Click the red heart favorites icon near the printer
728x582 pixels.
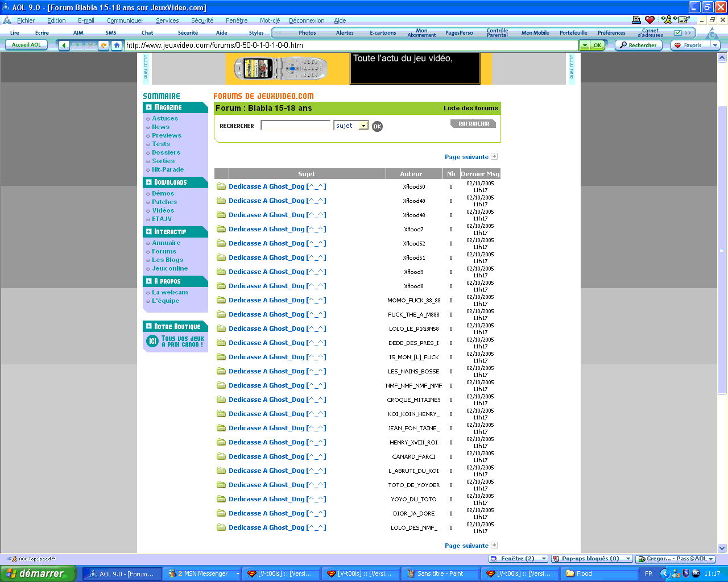coord(650,20)
